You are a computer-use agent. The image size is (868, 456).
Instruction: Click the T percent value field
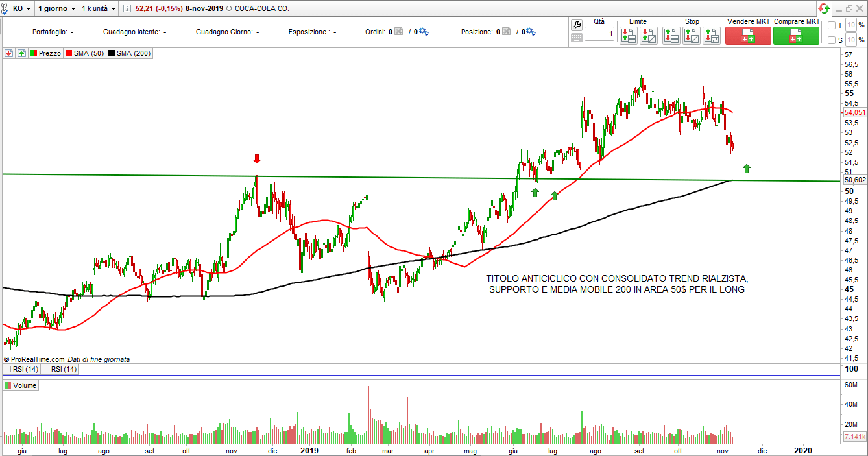[851, 25]
